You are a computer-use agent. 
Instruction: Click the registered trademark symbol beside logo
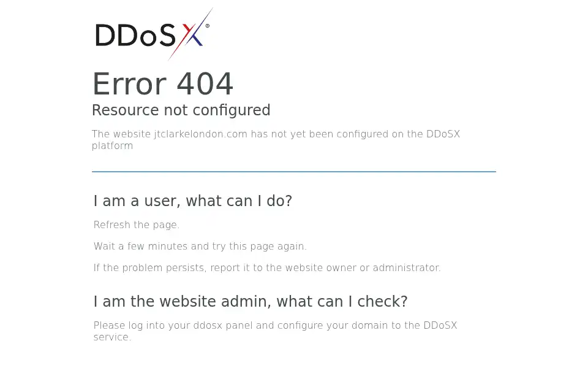(x=208, y=26)
